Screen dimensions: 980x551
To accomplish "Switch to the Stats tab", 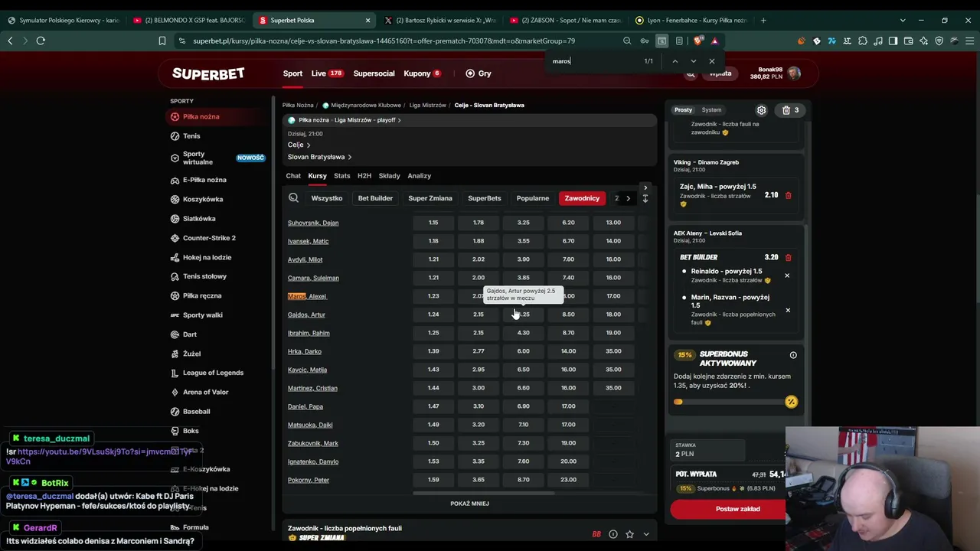I will (x=341, y=176).
